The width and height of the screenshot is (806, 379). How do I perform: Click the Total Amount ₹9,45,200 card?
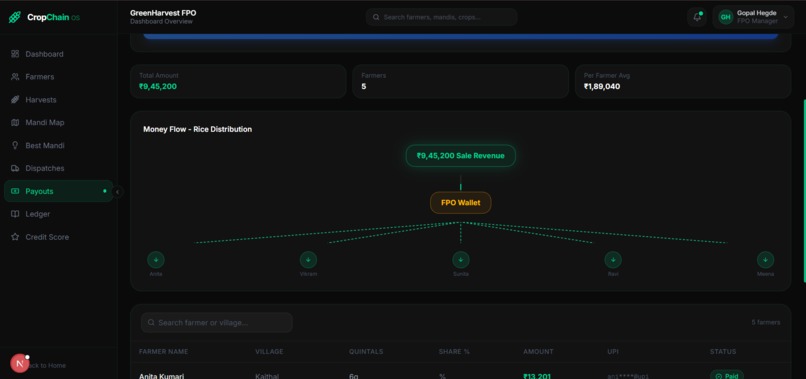(x=238, y=81)
